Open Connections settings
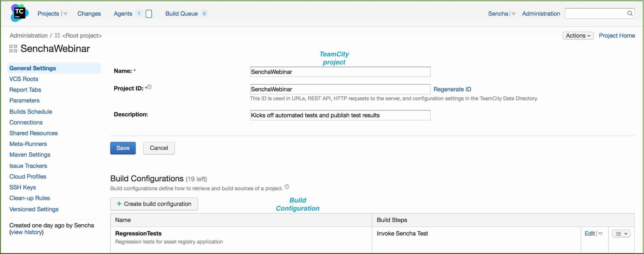The image size is (644, 254). click(x=26, y=122)
